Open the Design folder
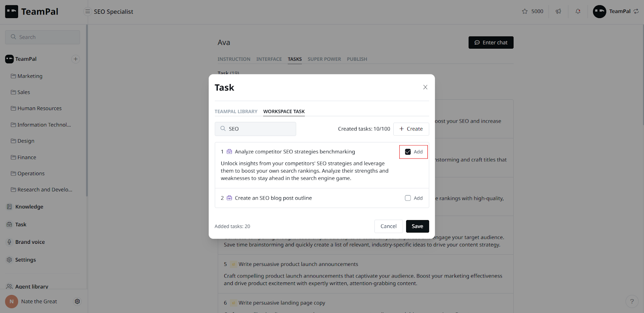The height and width of the screenshot is (313, 644). pos(23,141)
